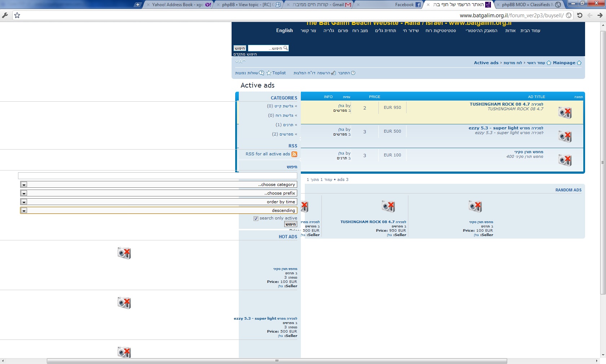Open broken image of the EUR 100 ad row
This screenshot has height=364, width=606.
[x=565, y=160]
